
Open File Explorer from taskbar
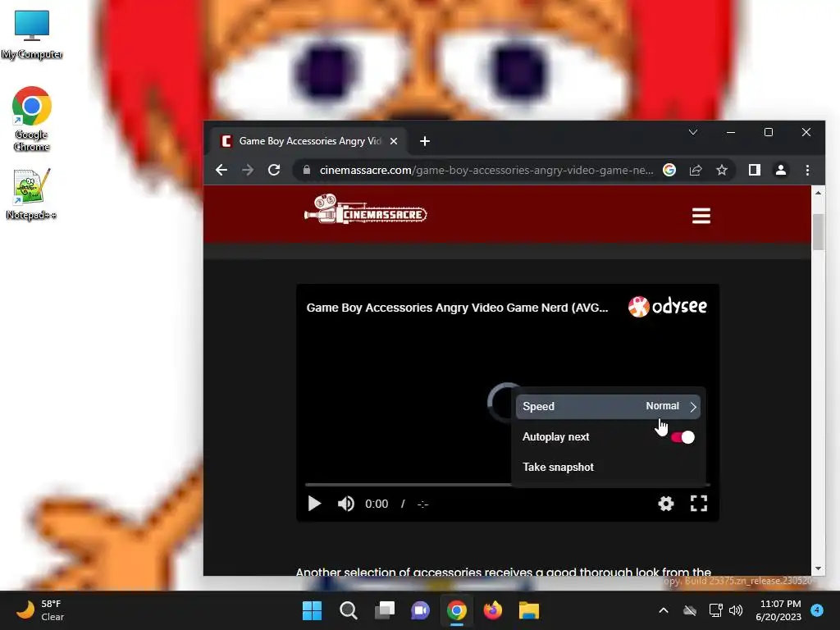(529, 610)
